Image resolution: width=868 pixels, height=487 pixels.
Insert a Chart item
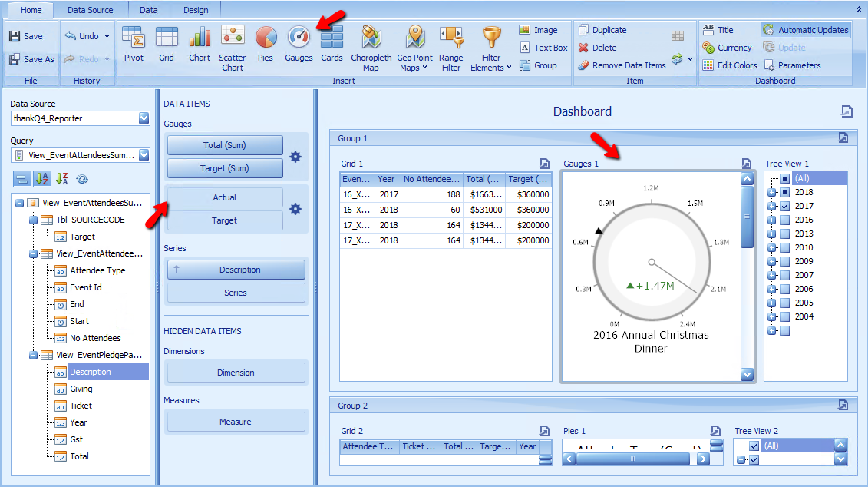(x=200, y=45)
